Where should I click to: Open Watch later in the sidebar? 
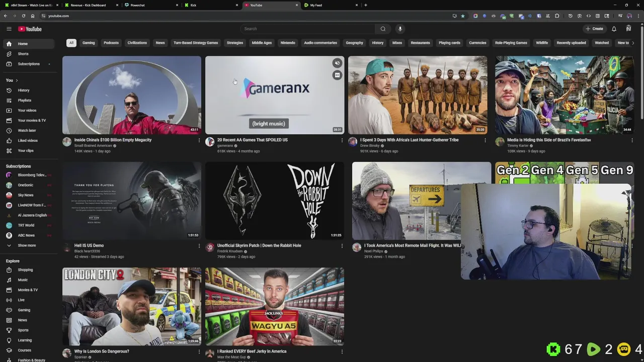(28, 130)
